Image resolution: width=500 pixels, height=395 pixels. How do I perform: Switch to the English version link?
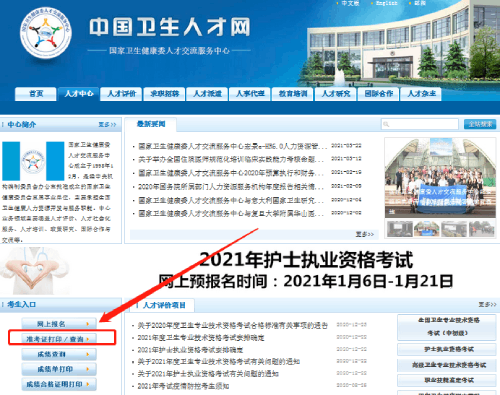(x=387, y=3)
